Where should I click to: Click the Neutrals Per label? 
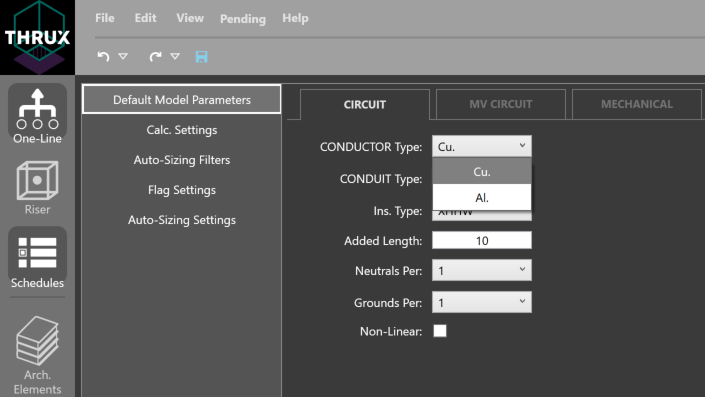tap(388, 271)
